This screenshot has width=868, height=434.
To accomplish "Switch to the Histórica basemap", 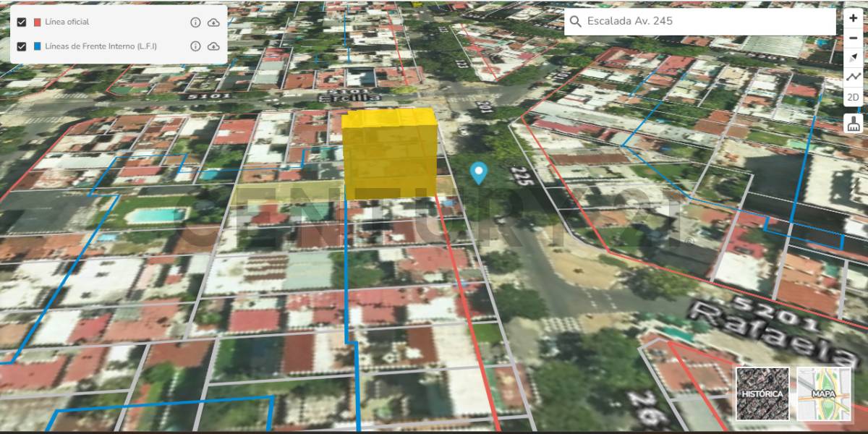I will [762, 393].
